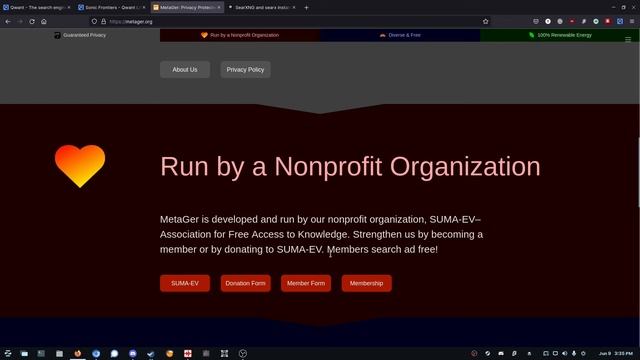Image resolution: width=640 pixels, height=360 pixels.
Task: Open the MetaGer page hamburger menu
Action: click(628, 40)
